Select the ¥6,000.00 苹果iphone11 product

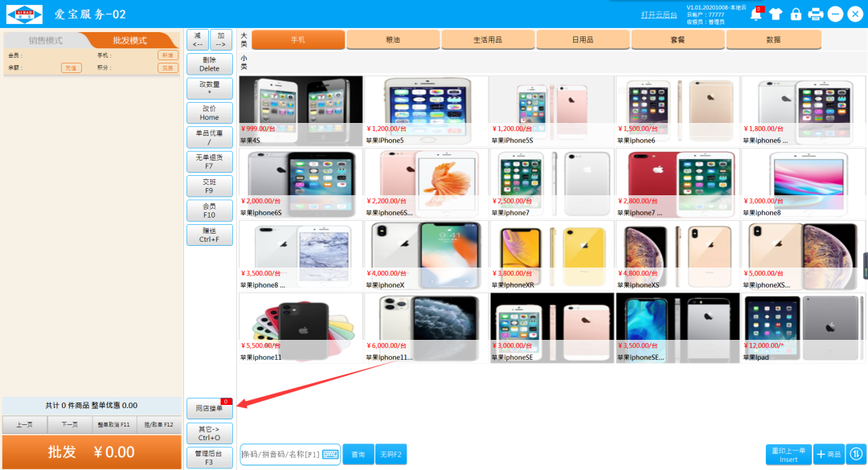(x=426, y=328)
